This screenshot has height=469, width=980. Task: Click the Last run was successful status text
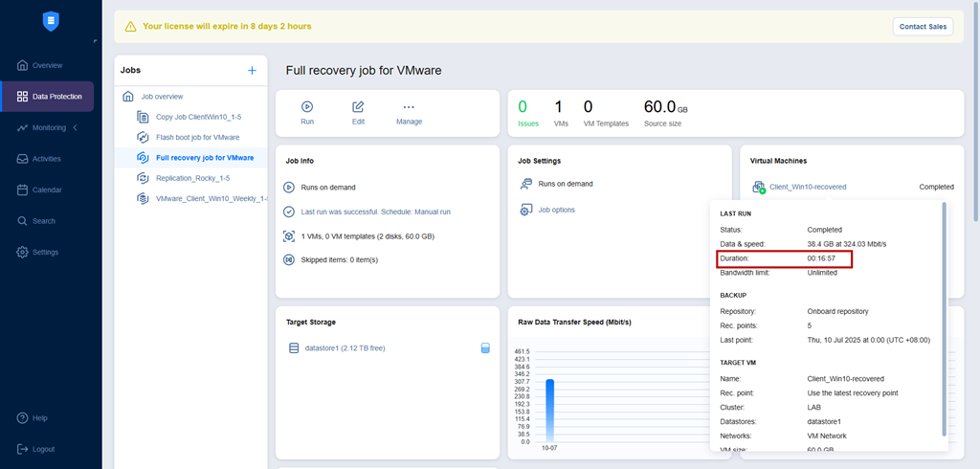[x=375, y=212]
